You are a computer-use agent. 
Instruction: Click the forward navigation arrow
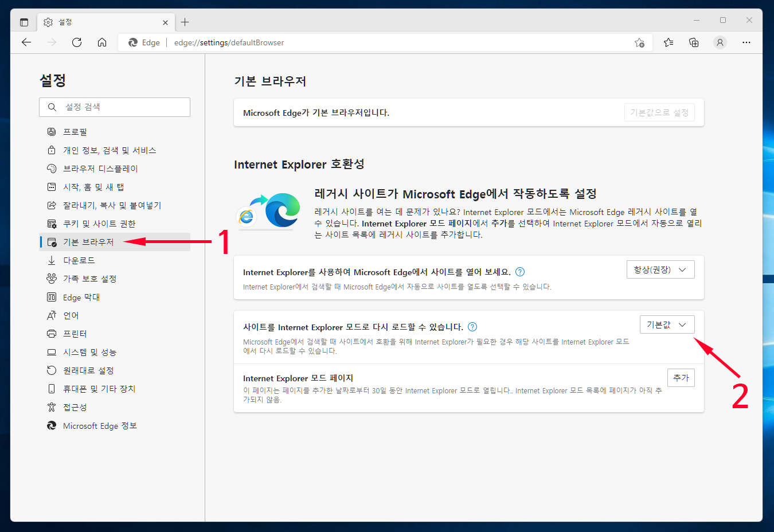click(52, 42)
